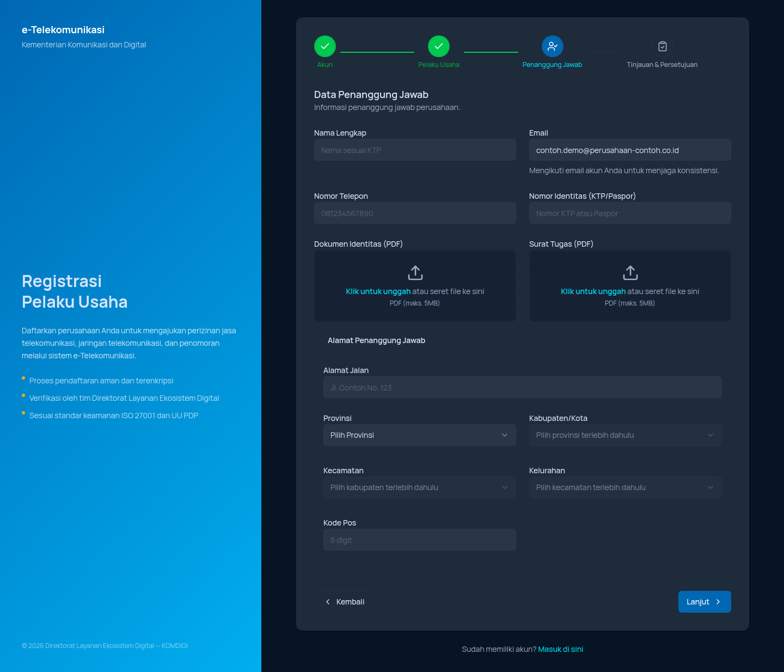Click the Pelaku Usaha step checkmark icon
Screen dimensions: 784x672
439,46
